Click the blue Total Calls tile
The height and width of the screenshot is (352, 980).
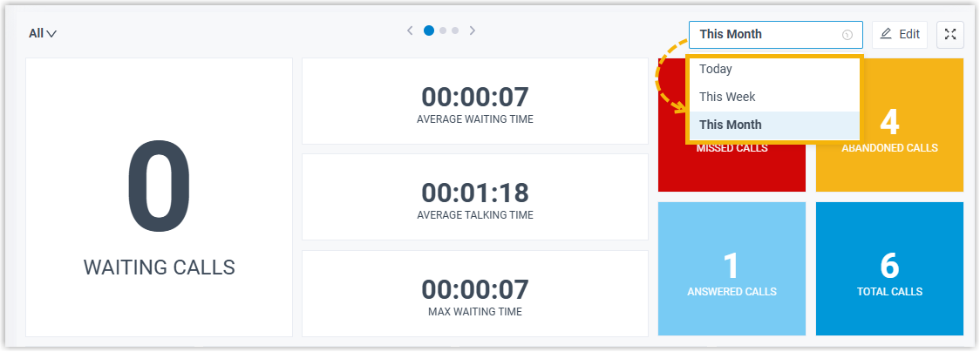[x=889, y=269]
